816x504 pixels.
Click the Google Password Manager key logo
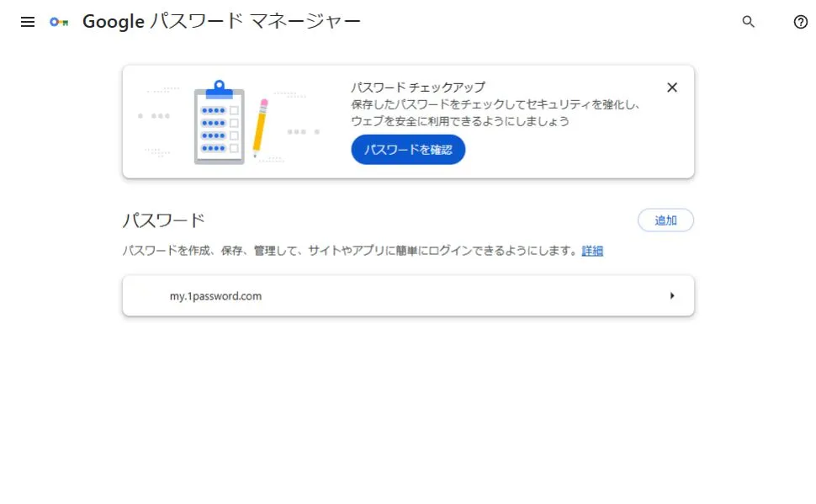[57, 22]
